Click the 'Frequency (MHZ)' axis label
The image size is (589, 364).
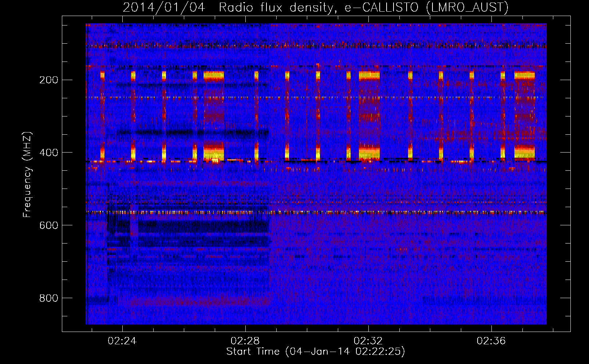click(x=28, y=175)
